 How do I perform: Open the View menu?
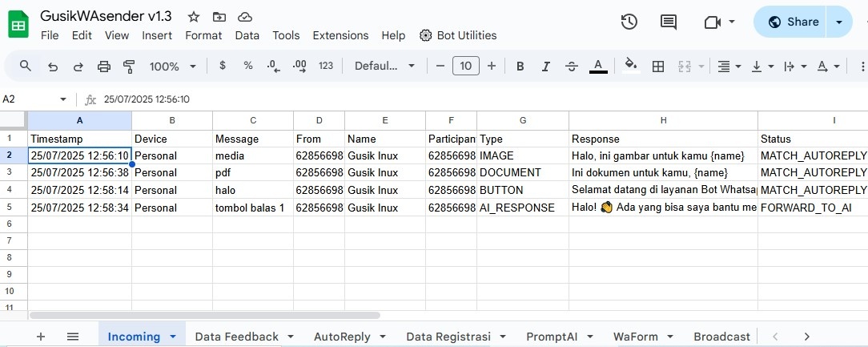tap(117, 35)
